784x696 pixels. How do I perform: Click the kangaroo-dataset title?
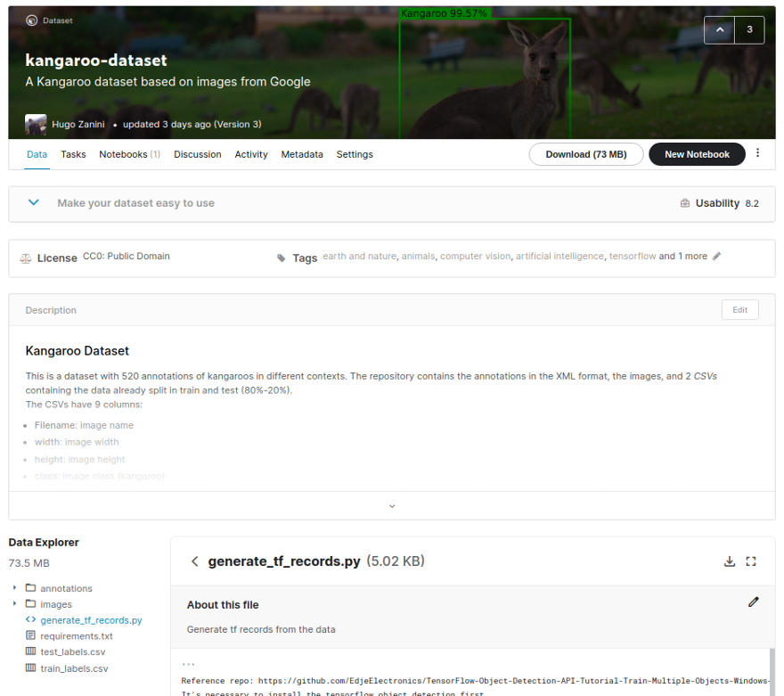[96, 61]
